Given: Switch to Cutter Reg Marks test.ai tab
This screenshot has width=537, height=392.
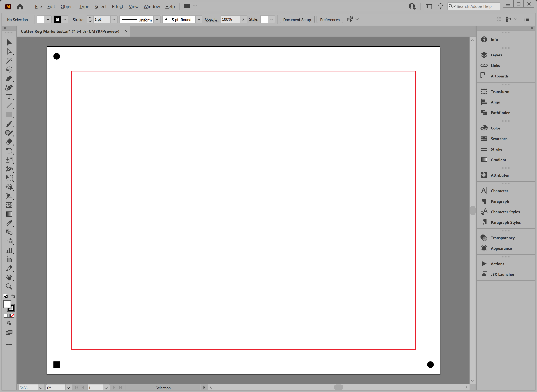Looking at the screenshot, I should pos(70,31).
